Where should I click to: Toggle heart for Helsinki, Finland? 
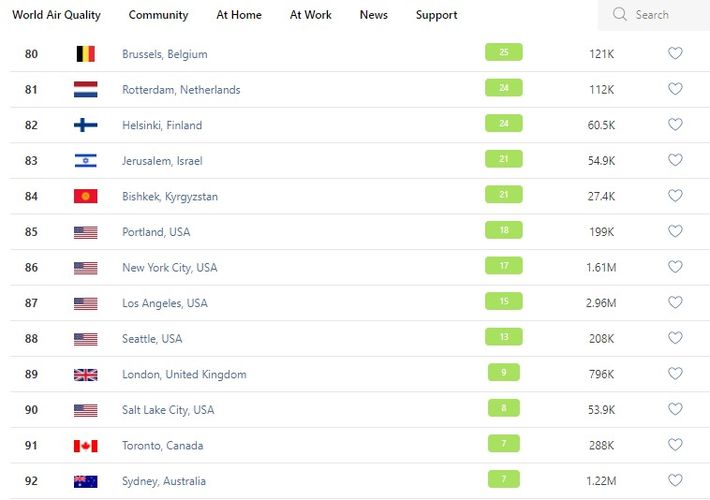click(x=675, y=125)
